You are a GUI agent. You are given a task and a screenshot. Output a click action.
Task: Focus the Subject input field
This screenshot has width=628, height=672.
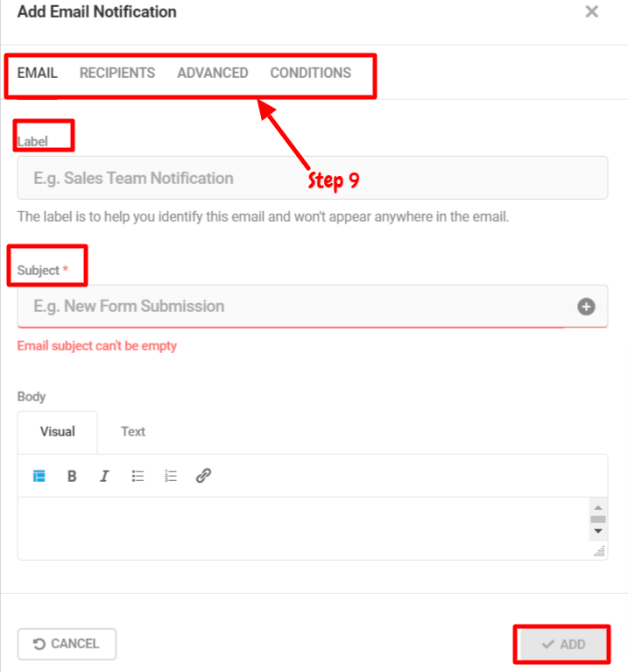tap(313, 306)
